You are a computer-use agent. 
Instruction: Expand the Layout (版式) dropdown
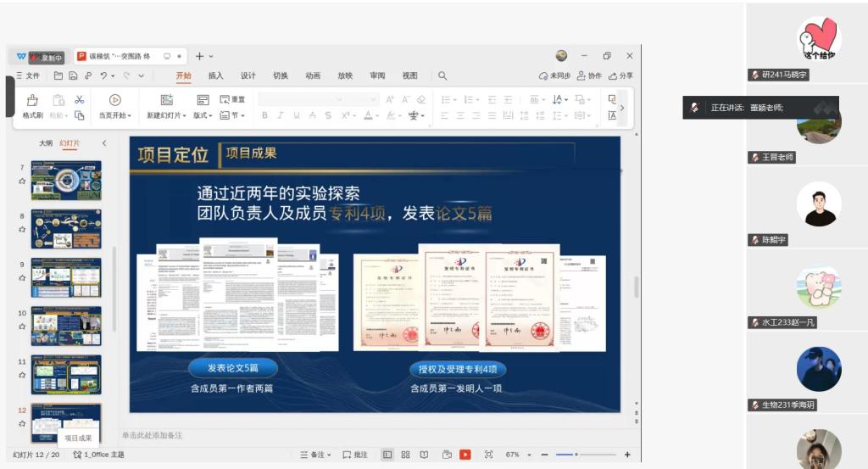click(x=203, y=115)
